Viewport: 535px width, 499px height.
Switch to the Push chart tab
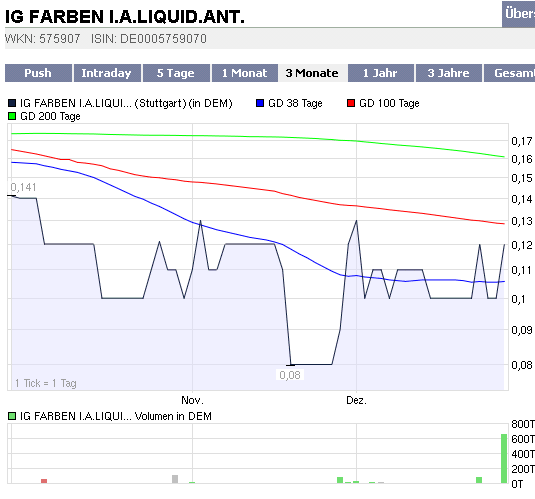pos(38,73)
